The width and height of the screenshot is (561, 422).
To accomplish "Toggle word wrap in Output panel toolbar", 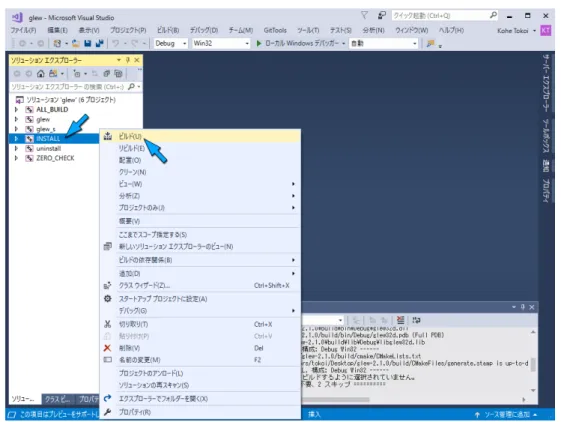I will coord(416,320).
